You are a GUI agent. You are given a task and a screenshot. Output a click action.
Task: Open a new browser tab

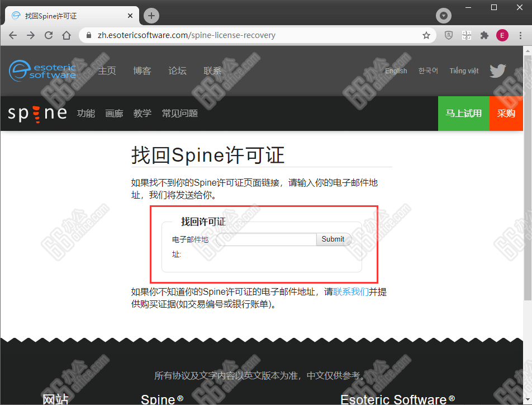(151, 16)
